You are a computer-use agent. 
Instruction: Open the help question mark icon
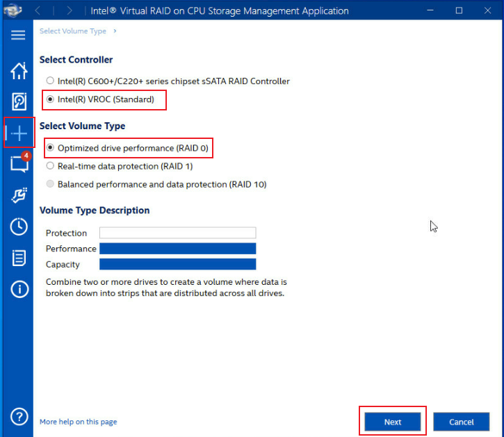[x=19, y=416]
